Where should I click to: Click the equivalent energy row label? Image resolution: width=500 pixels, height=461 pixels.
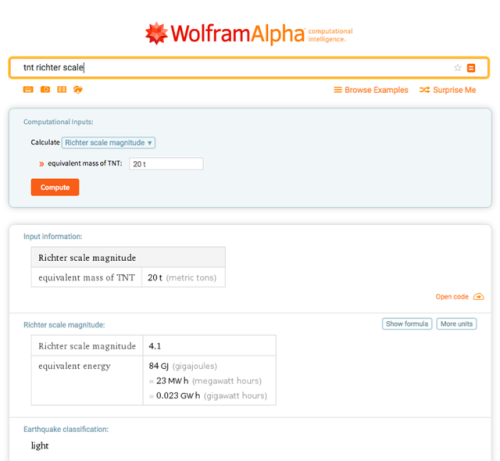point(74,366)
